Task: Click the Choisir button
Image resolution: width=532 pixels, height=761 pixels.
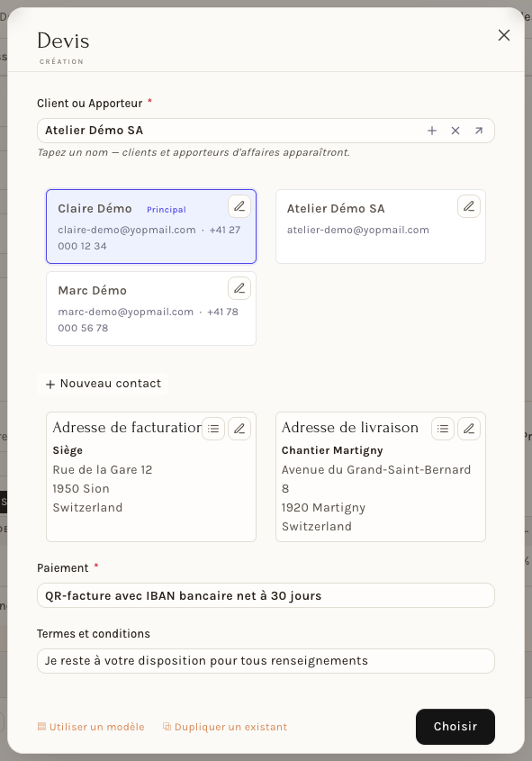Action: coord(455,727)
